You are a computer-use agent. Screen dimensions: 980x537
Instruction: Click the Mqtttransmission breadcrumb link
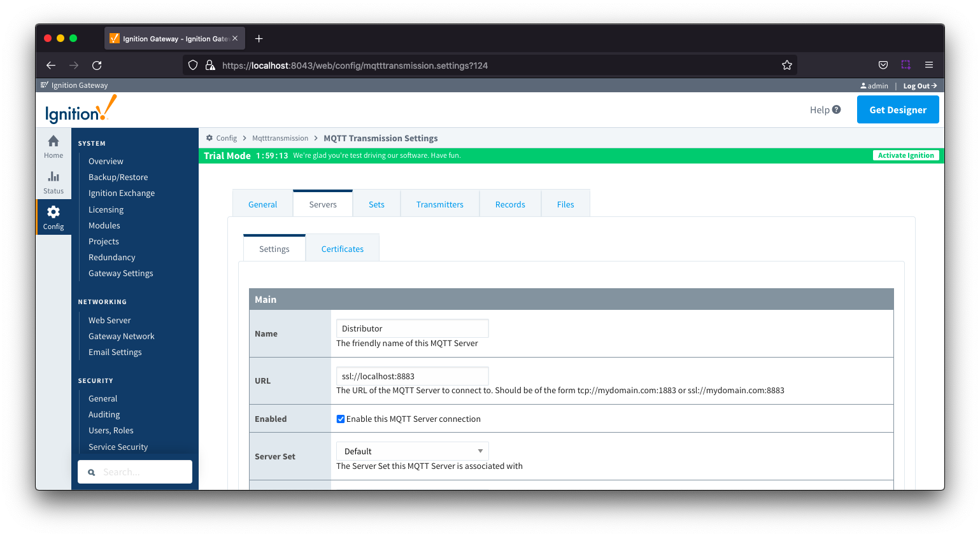click(x=280, y=138)
